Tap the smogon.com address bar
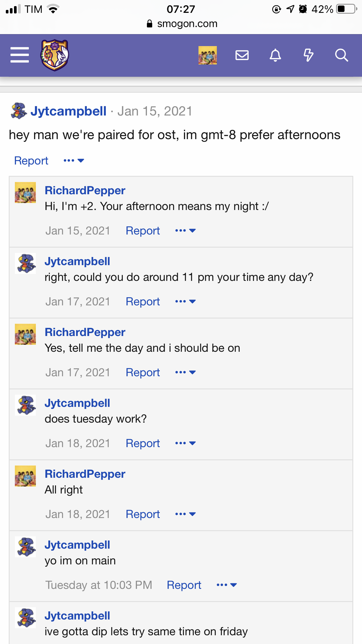Image resolution: width=362 pixels, height=644 pixels. [182, 24]
